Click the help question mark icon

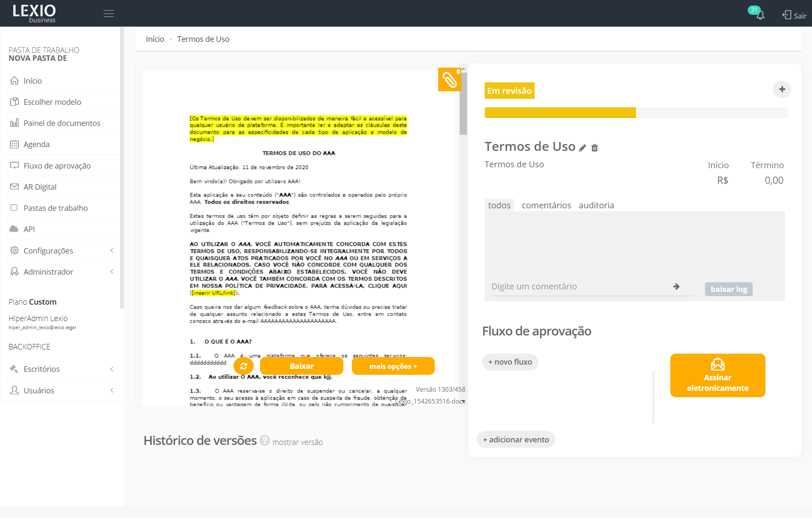(265, 440)
